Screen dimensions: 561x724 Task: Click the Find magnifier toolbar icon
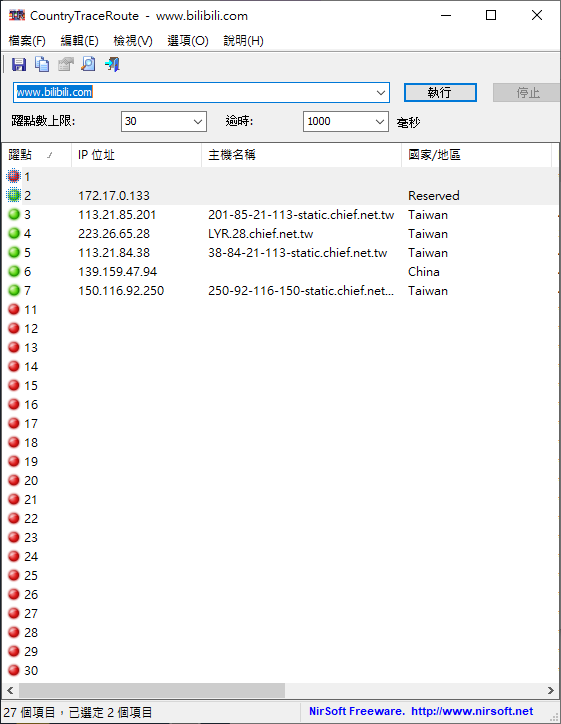point(89,64)
